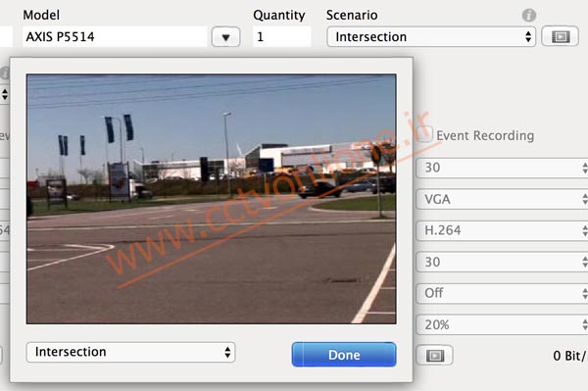
Task: Open the top frame rate dropdown showing 30
Action: pyautogui.click(x=502, y=168)
